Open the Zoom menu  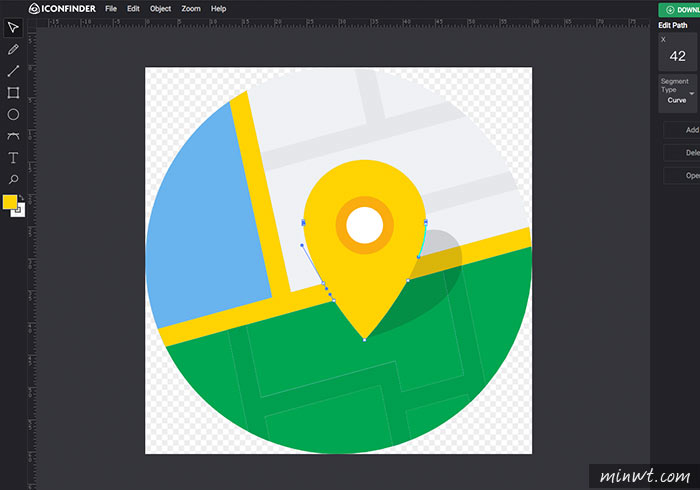(x=191, y=8)
